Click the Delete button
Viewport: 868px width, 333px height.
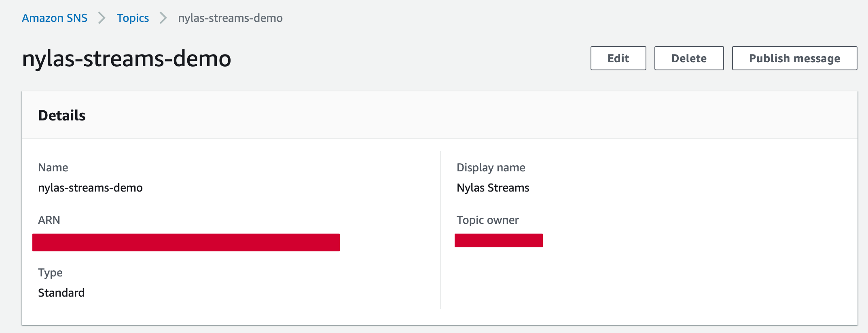[x=688, y=58]
